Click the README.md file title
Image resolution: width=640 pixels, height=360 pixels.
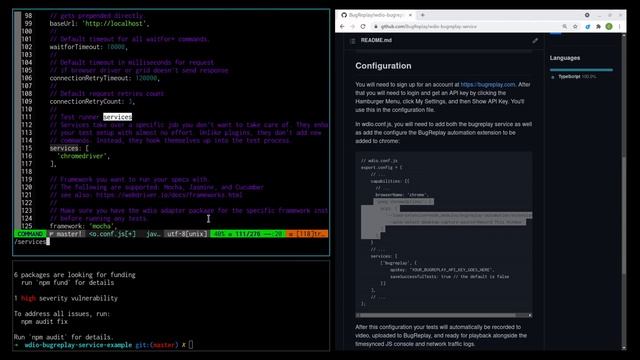(x=376, y=40)
